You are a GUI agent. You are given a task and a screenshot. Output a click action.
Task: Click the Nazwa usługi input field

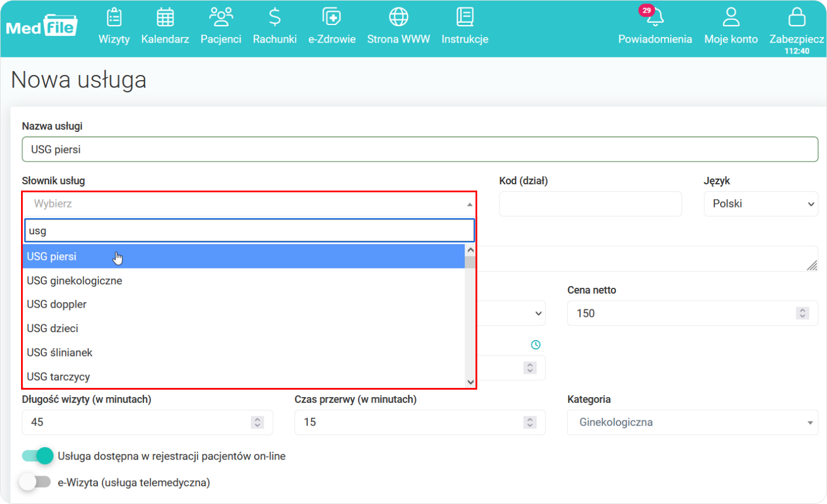tap(420, 150)
